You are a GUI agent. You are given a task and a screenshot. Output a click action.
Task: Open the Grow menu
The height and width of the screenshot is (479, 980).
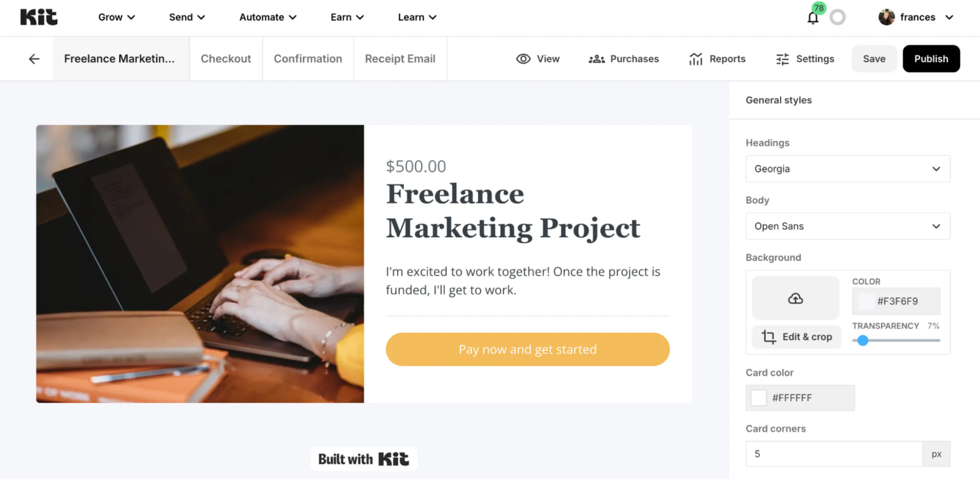(x=116, y=17)
